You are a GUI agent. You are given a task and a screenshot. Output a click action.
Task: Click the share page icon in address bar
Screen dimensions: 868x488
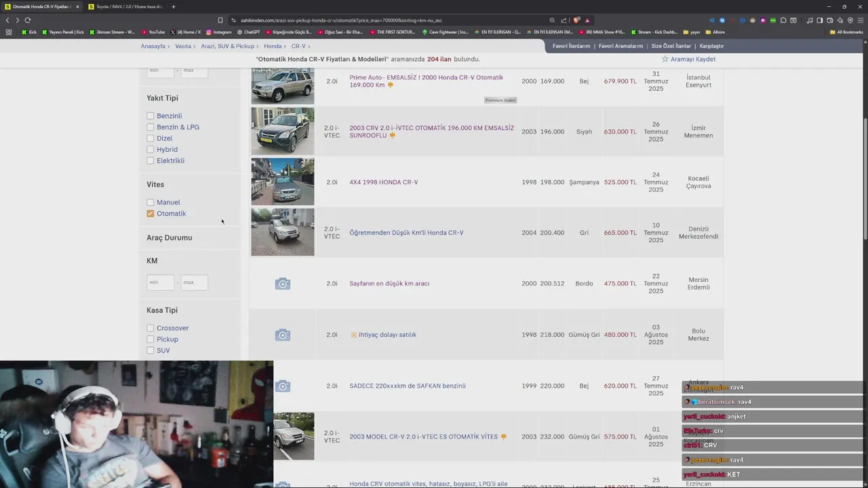(564, 20)
